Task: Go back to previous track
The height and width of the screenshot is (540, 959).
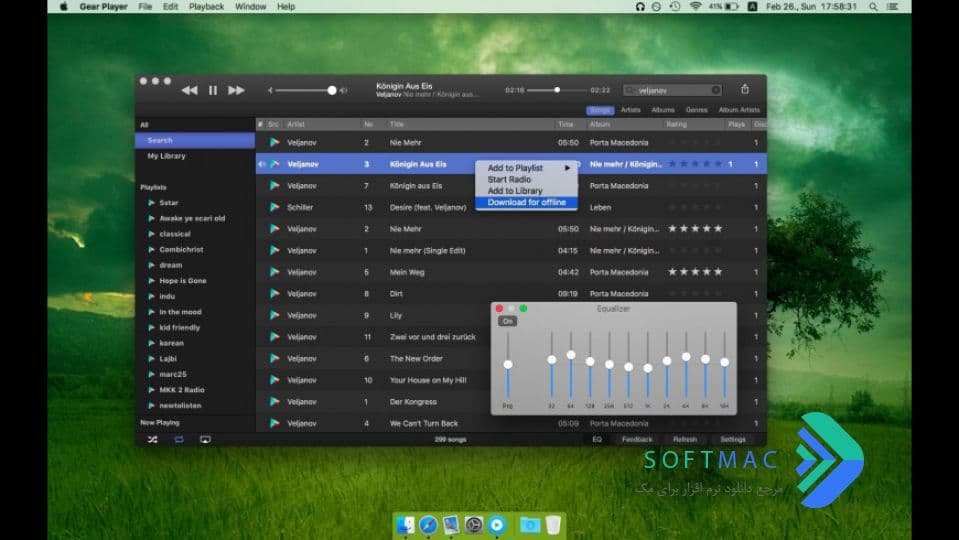Action: [x=189, y=91]
